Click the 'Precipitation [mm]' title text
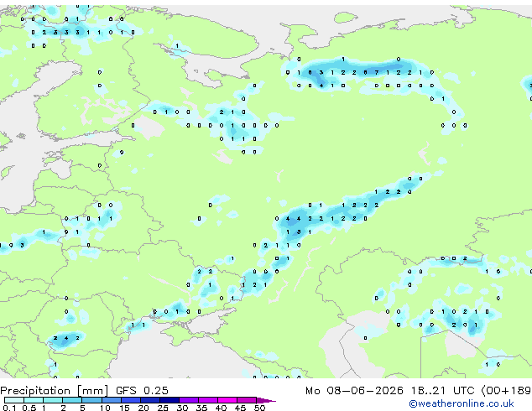This screenshot has height=411, width=532. pyautogui.click(x=55, y=391)
